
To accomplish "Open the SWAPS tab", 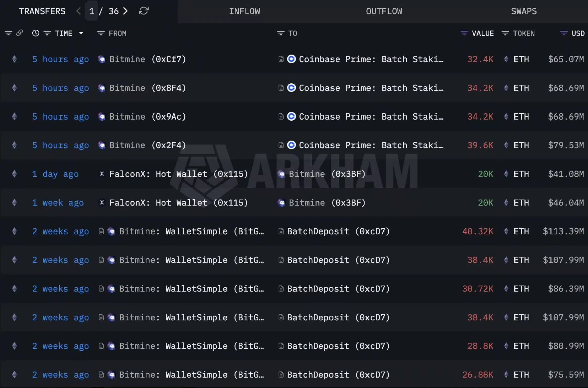I will tap(524, 11).
